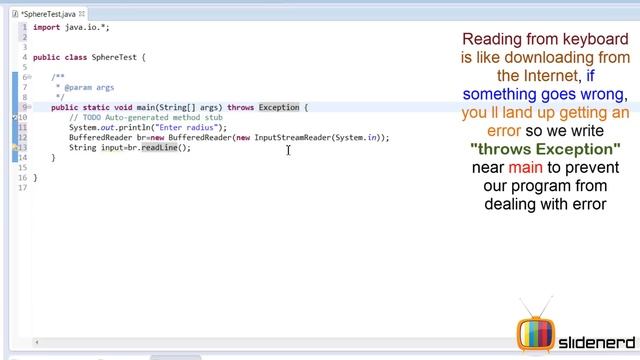The image size is (640, 360).
Task: Click the '@param args' Javadoc tag
Action: 89,87
